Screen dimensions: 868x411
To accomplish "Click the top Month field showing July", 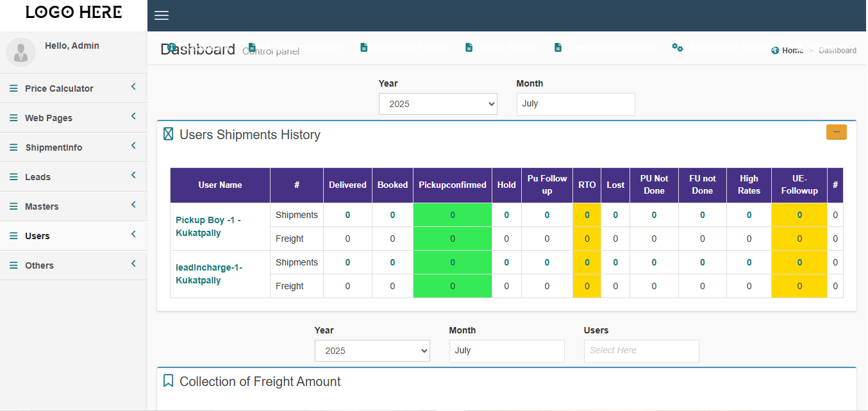I will click(575, 104).
